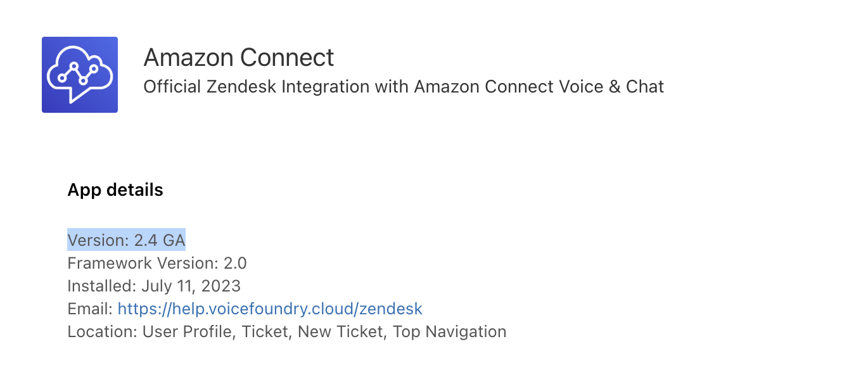868x384 pixels.
Task: Click the highlighted 'Version:' label
Action: pos(98,240)
